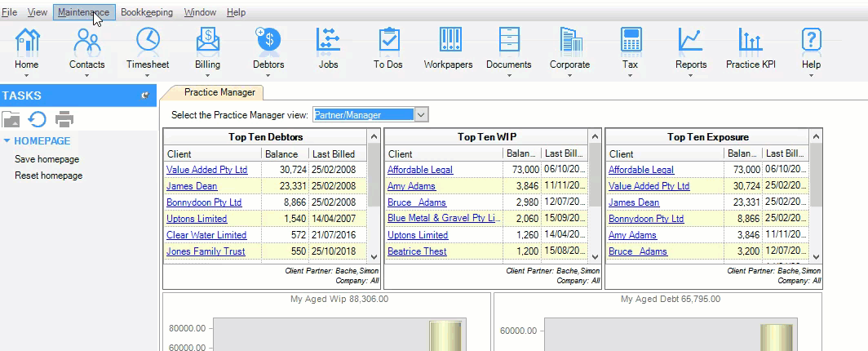This screenshot has height=351, width=868.
Task: Open the Timesheet clock icon
Action: point(148,40)
